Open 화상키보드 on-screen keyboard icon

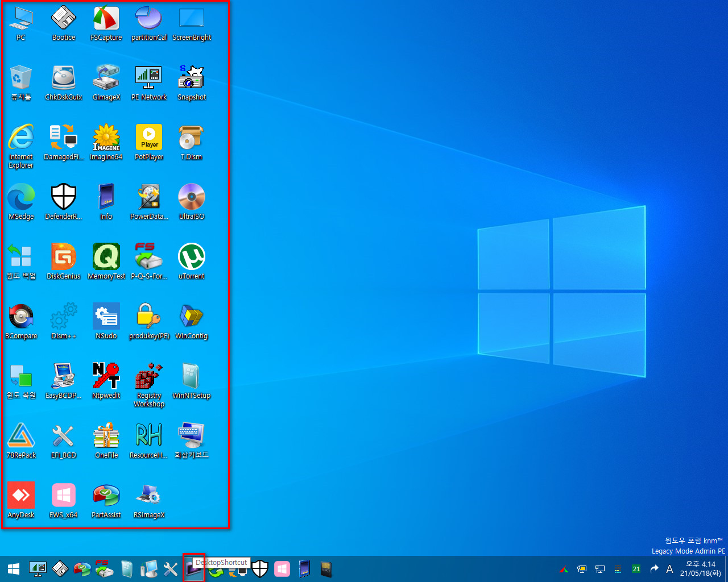click(x=192, y=442)
